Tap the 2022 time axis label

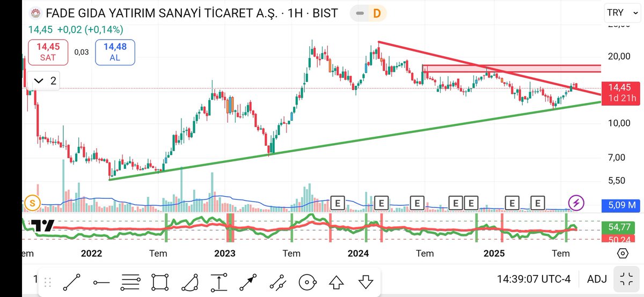(92, 253)
